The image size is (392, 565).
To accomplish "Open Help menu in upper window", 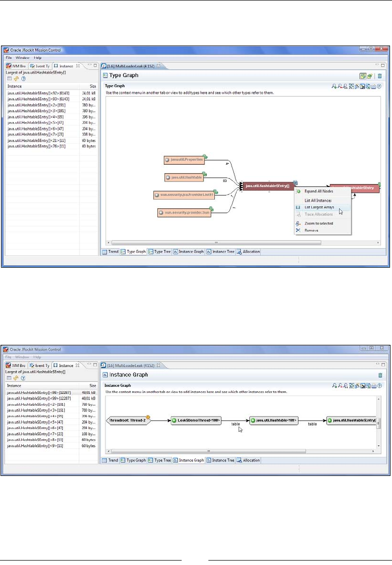I will [38, 58].
